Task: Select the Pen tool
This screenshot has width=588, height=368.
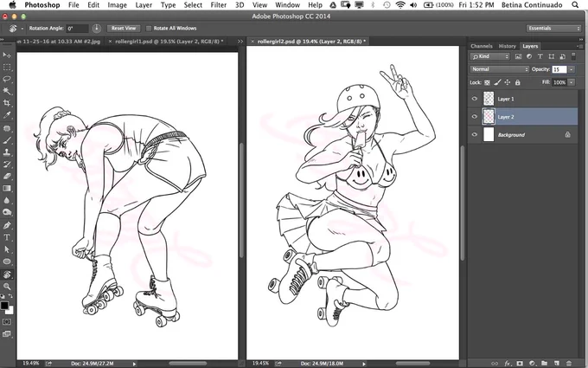Action: [7, 226]
